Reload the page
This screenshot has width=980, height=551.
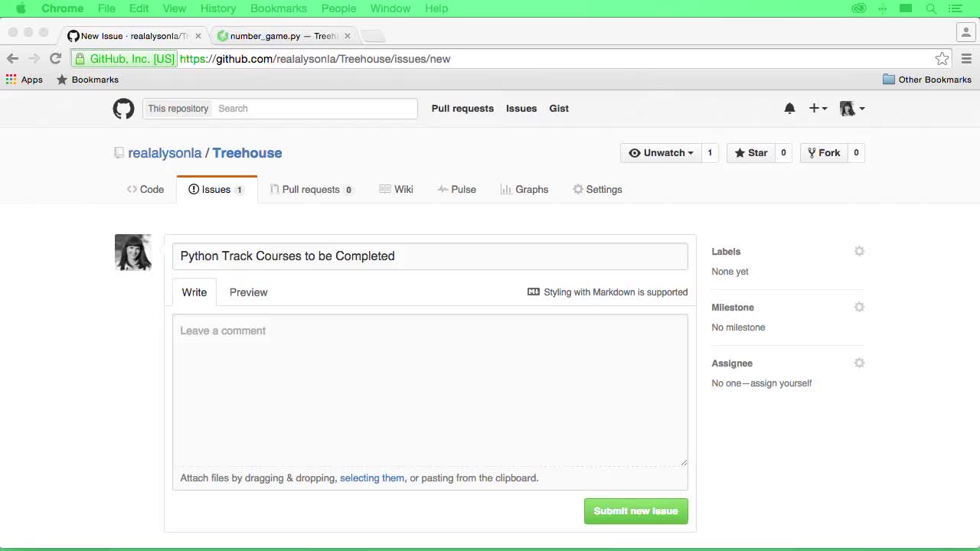[55, 58]
